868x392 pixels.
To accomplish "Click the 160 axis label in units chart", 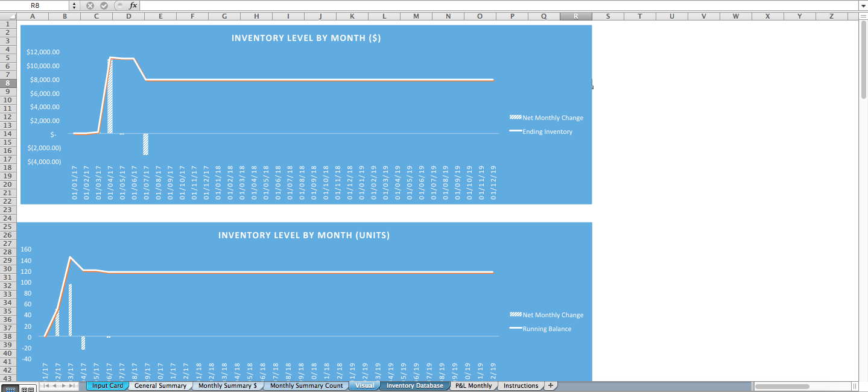I will coord(26,250).
